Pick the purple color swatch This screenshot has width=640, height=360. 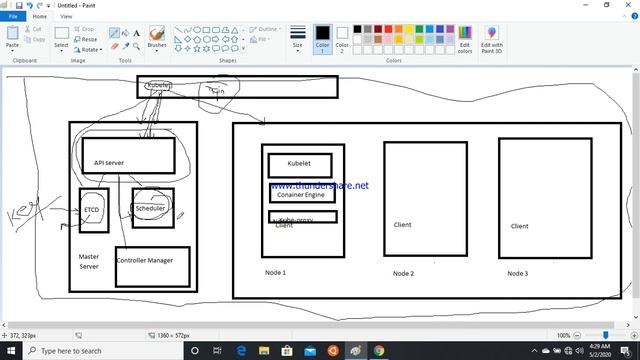pos(450,29)
